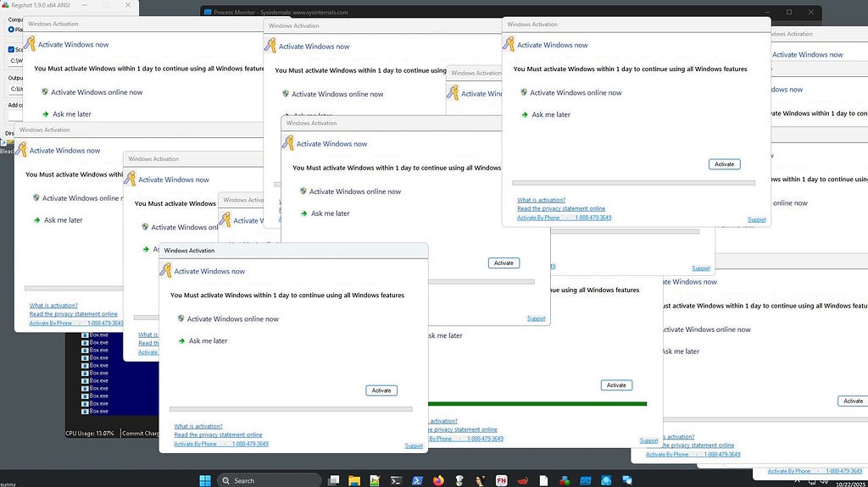Switch to Process Monitor via its taskbar icon
The width and height of the screenshot is (868, 487).
pos(586,480)
